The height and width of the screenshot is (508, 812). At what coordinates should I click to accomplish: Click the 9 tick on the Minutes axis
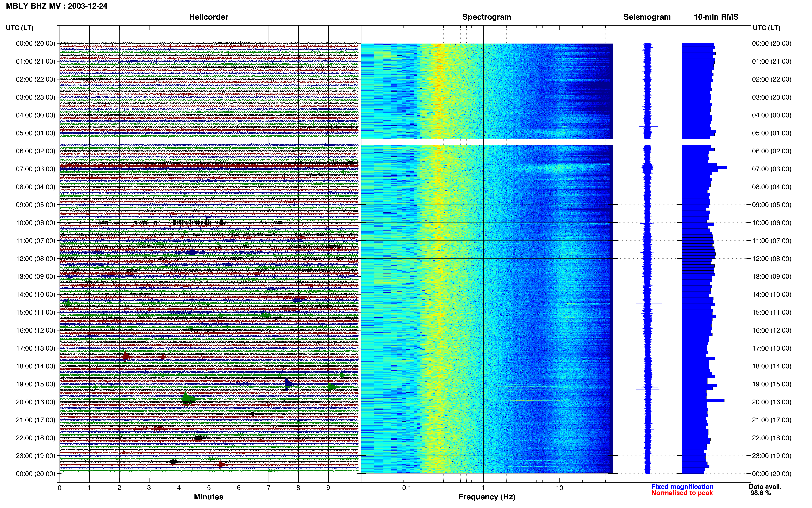[328, 487]
